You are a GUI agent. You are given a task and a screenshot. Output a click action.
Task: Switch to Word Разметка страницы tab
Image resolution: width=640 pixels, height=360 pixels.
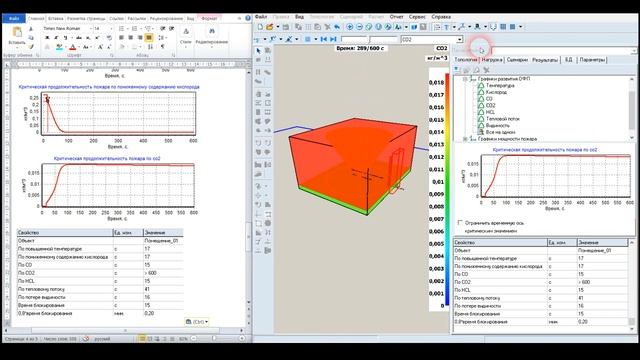86,18
